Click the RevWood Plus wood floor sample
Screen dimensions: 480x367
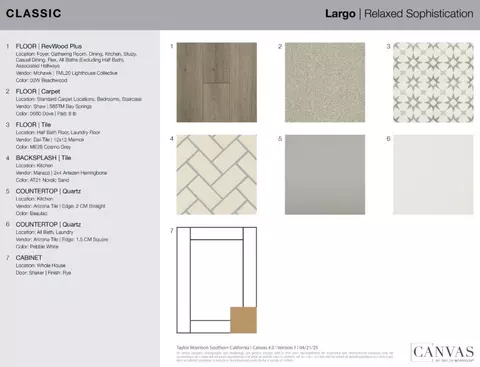217,82
